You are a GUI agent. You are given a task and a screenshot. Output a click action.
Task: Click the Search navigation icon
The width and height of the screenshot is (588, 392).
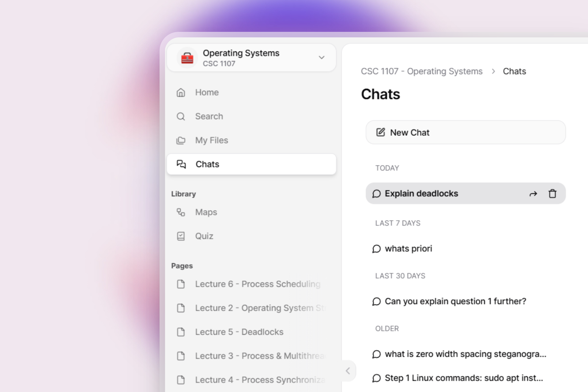click(181, 116)
